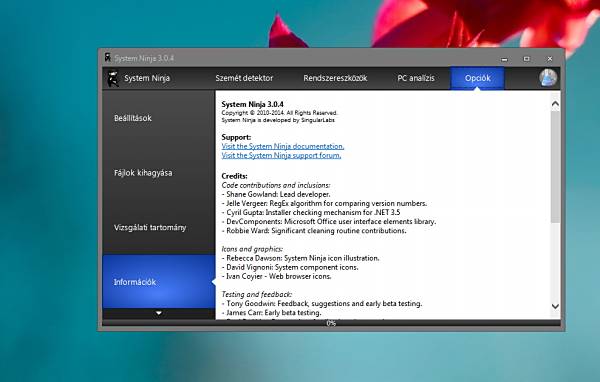
Task: Open Vizsgálati tartomány sidebar item
Action: (x=159, y=227)
